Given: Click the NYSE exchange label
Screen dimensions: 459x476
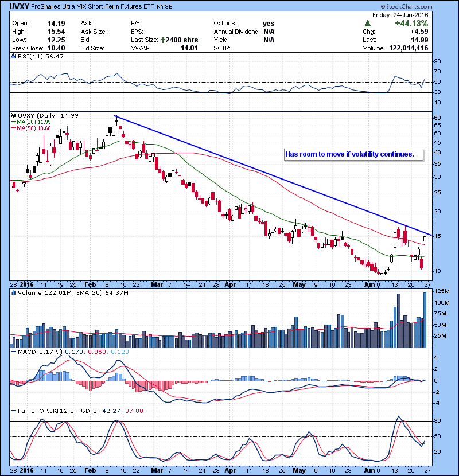Looking at the screenshot, I should pos(164,7).
